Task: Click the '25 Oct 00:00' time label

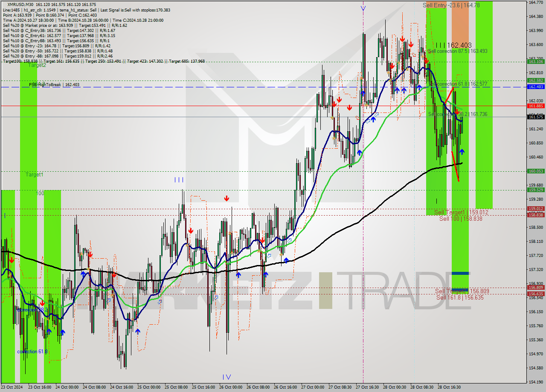Action: pyautogui.click(x=148, y=387)
